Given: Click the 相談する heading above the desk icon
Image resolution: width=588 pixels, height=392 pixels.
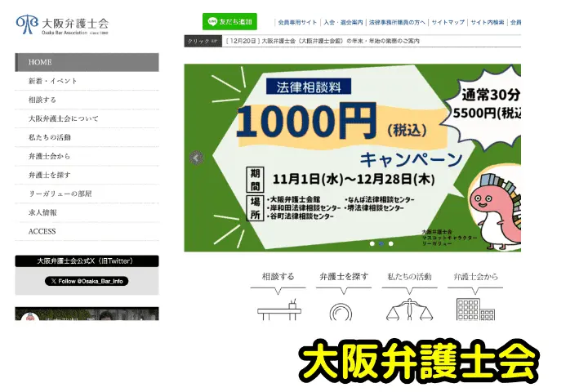Looking at the screenshot, I should click(278, 277).
